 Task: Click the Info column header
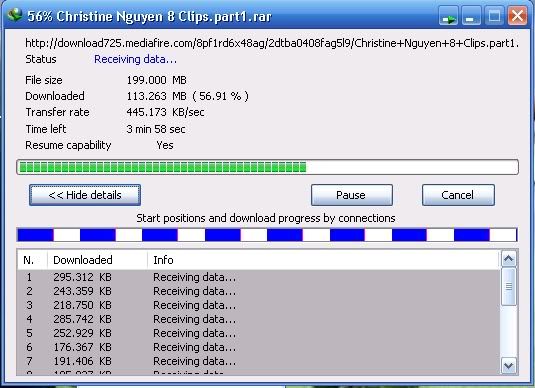click(x=323, y=260)
